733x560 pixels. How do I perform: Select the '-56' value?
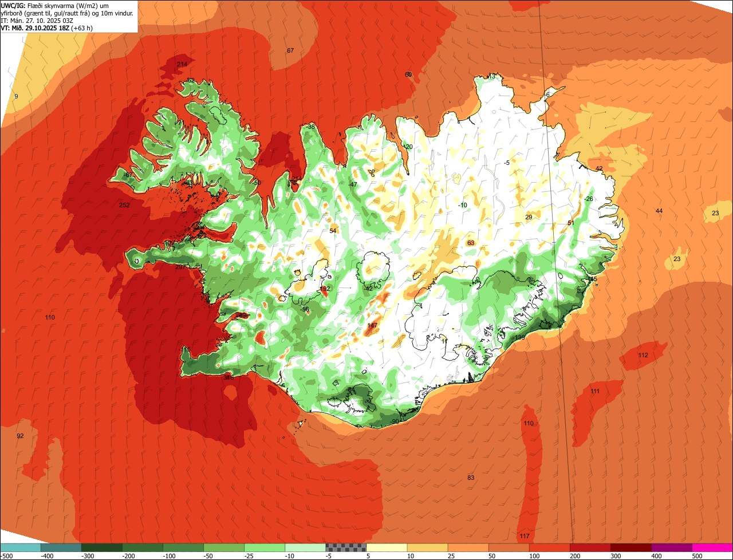[305, 309]
